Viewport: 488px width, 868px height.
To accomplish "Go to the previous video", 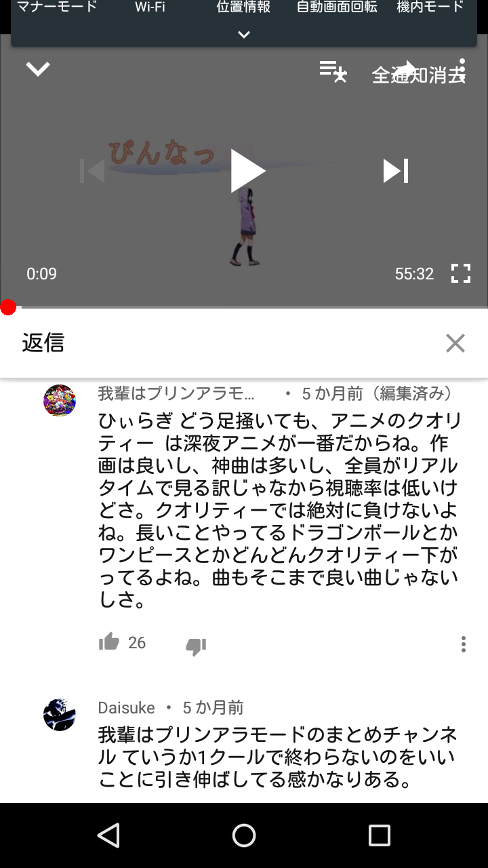I will pos(92,171).
